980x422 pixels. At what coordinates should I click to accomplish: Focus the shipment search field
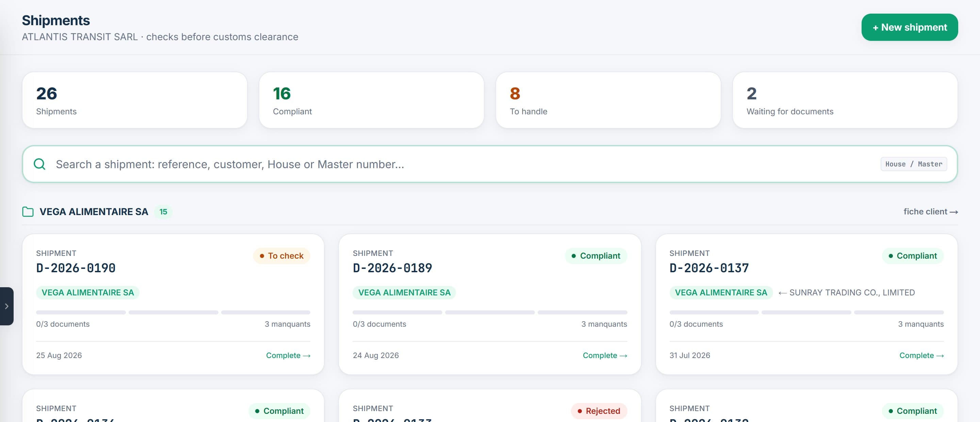[x=490, y=164]
